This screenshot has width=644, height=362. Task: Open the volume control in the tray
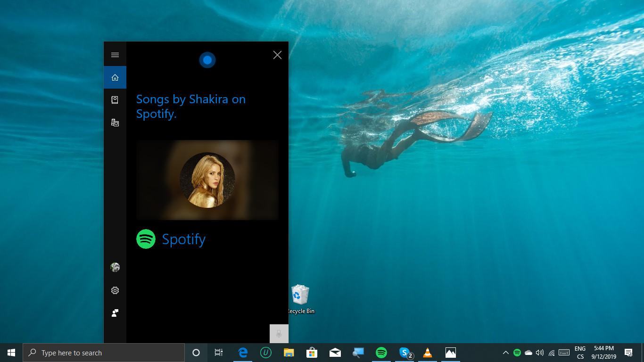coord(540,353)
